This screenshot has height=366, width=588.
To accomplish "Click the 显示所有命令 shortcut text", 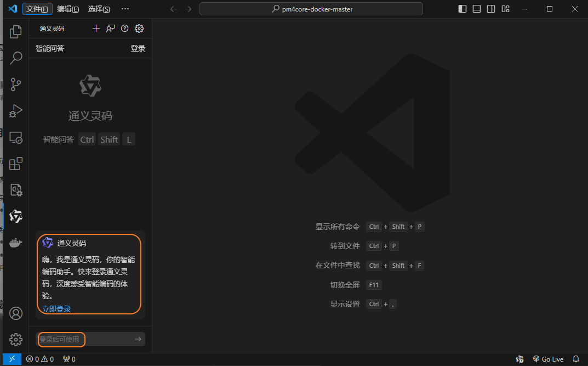I will click(338, 227).
